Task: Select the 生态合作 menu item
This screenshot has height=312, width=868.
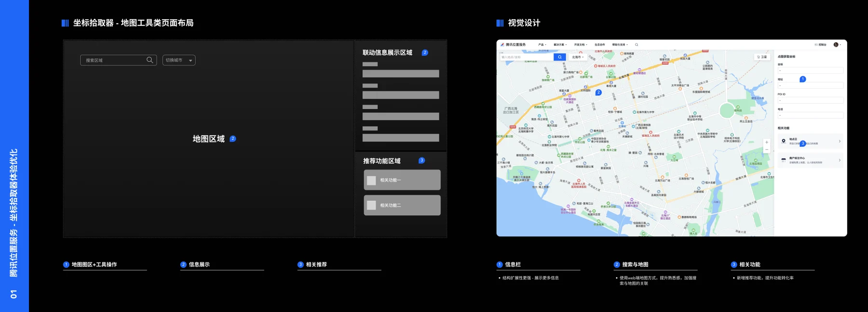Action: coord(599,44)
